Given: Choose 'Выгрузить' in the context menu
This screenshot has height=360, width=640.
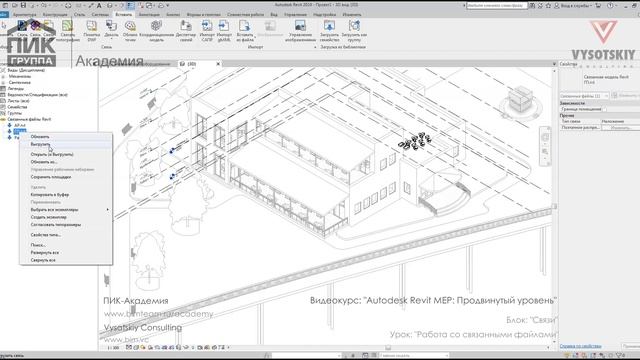Looking at the screenshot, I should click(x=40, y=144).
